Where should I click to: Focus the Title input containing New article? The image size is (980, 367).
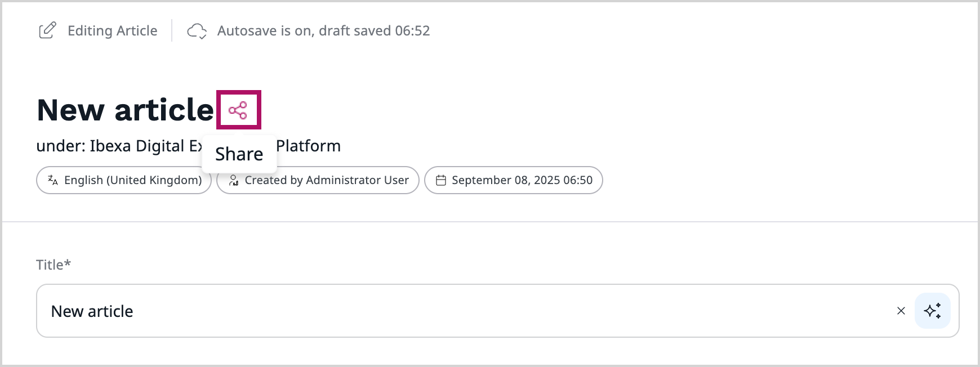pos(451,311)
